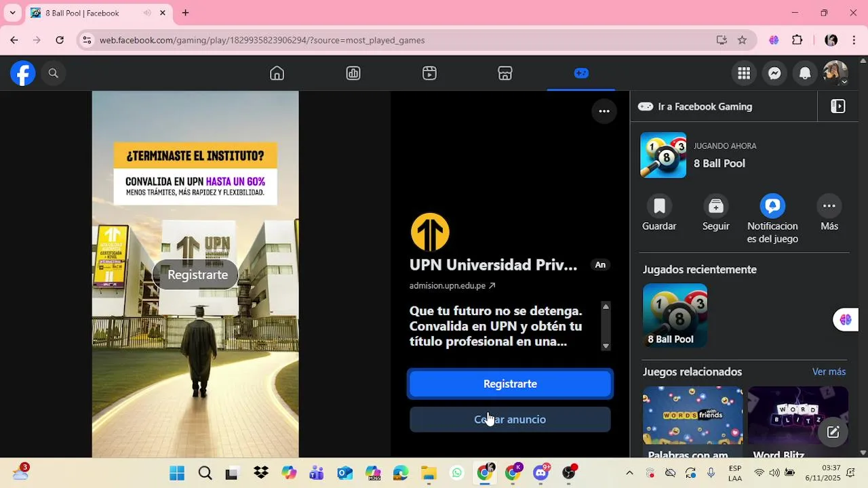
Task: Go back in the browser
Action: click(x=14, y=40)
